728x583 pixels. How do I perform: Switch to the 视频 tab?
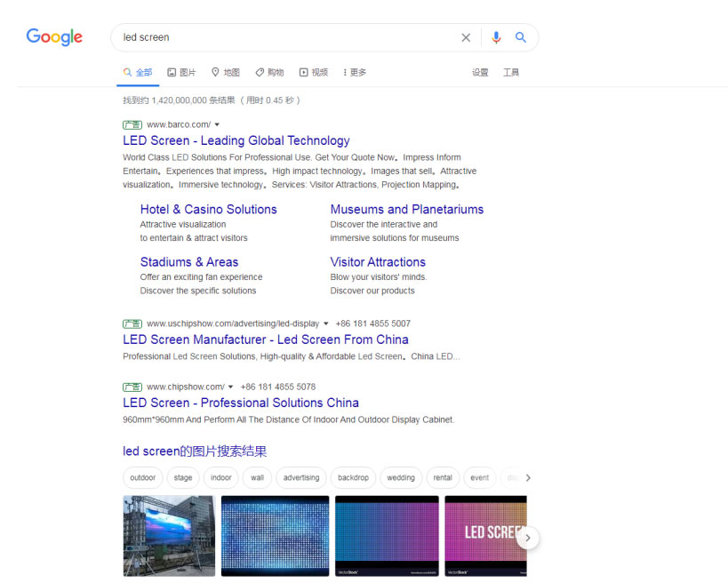point(314,72)
